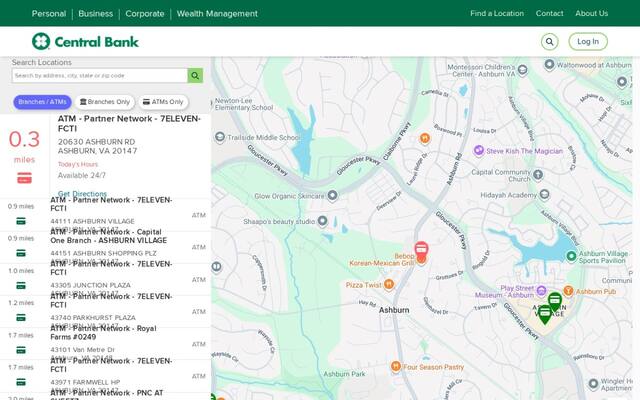Screen dimensions: 640x400
Task: Open the header search magnifier icon
Action: tap(549, 42)
